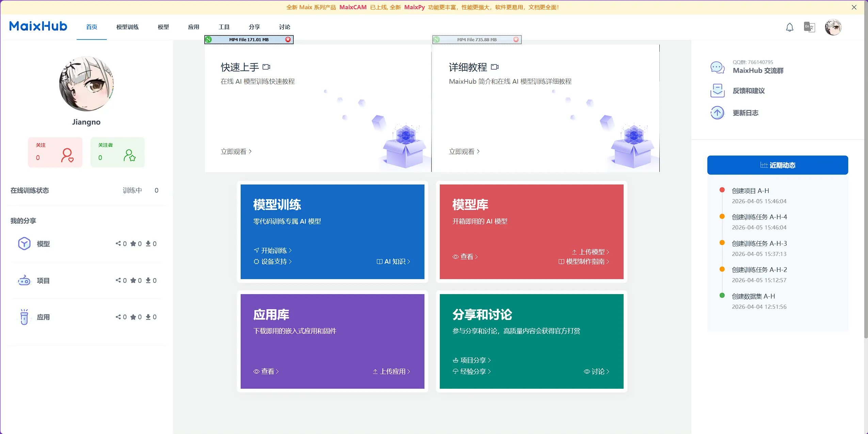This screenshot has height=434, width=868.
Task: Click the 更新日志 upload arrow icon
Action: pos(717,113)
